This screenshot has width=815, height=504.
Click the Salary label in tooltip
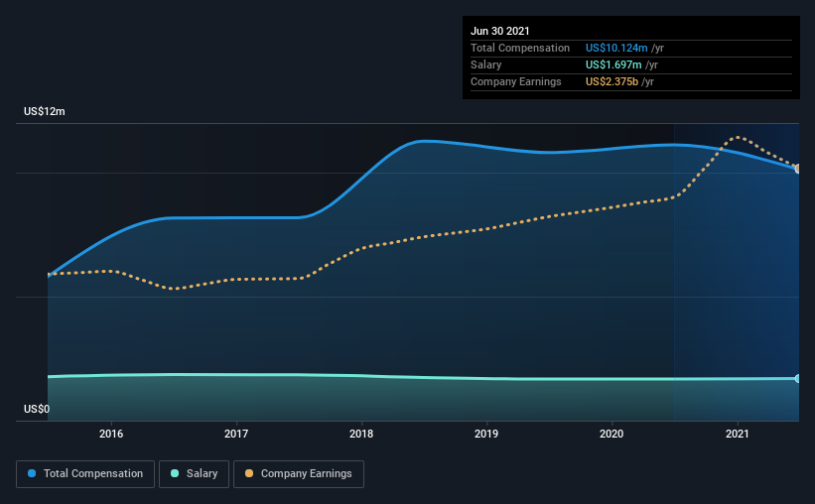[x=486, y=64]
